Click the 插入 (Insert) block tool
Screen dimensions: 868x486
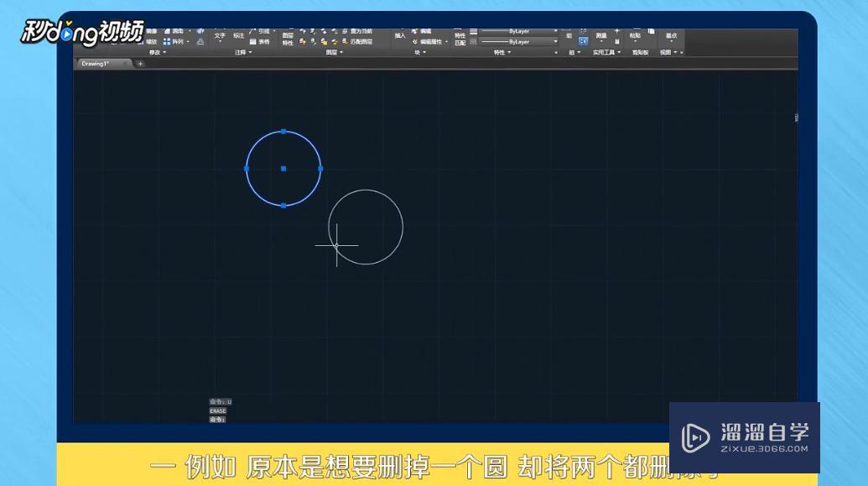pyautogui.click(x=400, y=35)
